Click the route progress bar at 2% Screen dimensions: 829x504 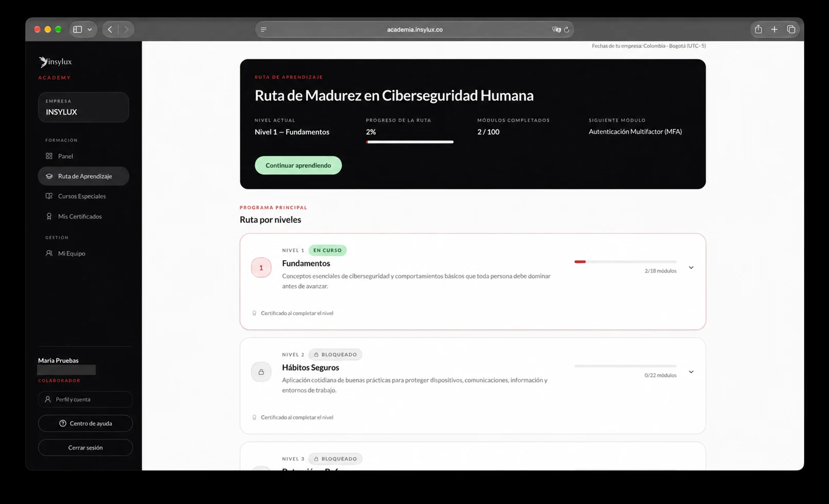click(x=410, y=142)
